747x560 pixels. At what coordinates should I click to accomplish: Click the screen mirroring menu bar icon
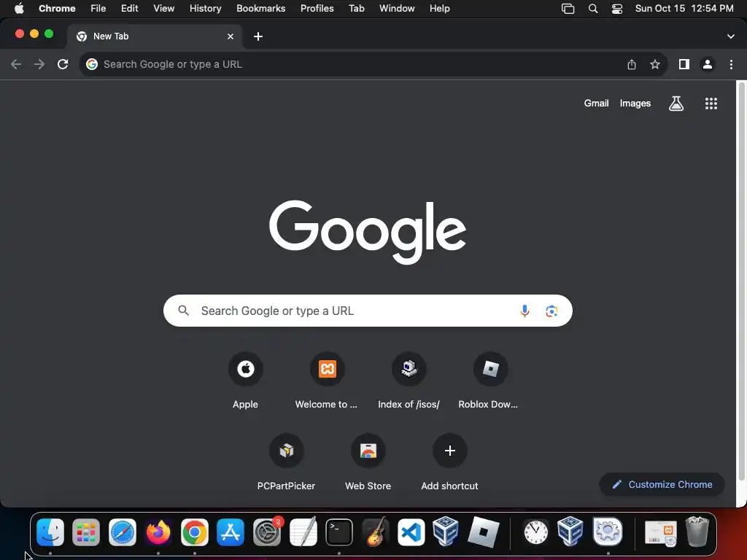(568, 9)
